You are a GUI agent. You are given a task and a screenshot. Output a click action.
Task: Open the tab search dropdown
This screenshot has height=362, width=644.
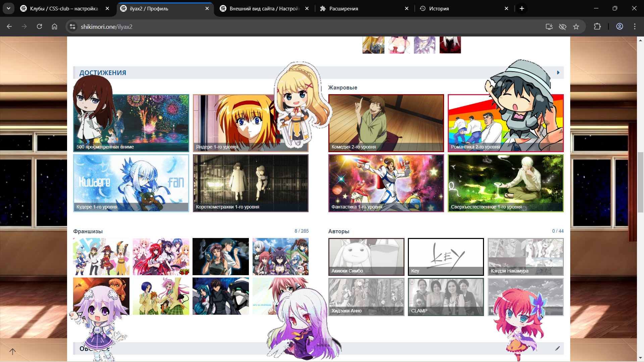[8, 8]
